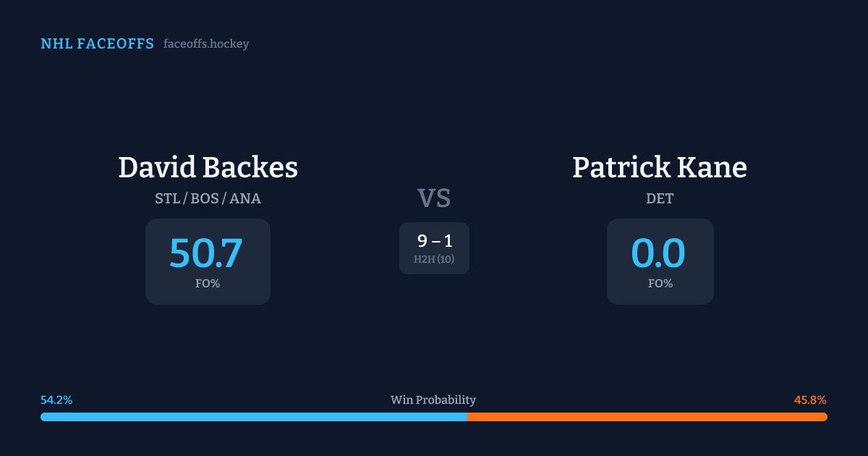Select the David Backes player name
Viewport: 868px width, 456px height.
[208, 167]
